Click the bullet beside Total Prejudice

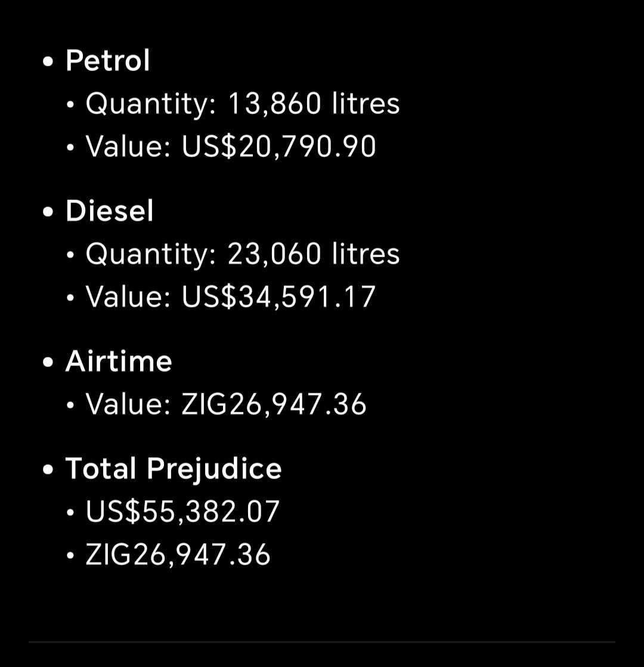tap(48, 470)
